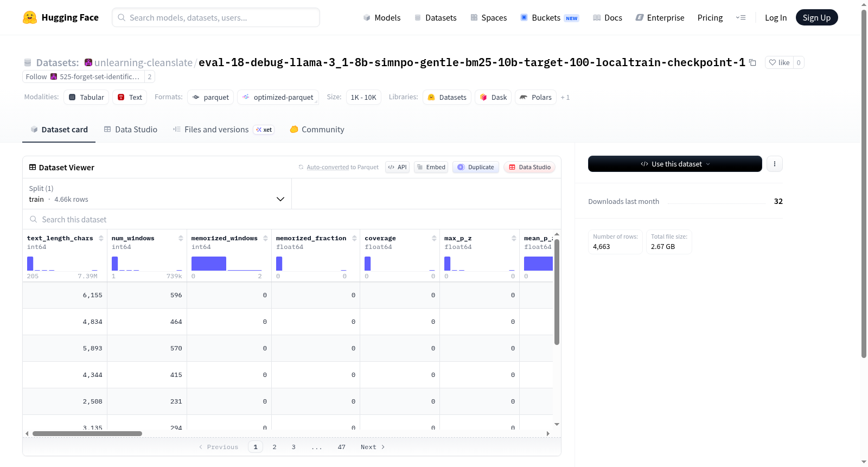The width and height of the screenshot is (868, 467).
Task: Select the Polars library tag
Action: pos(535,97)
